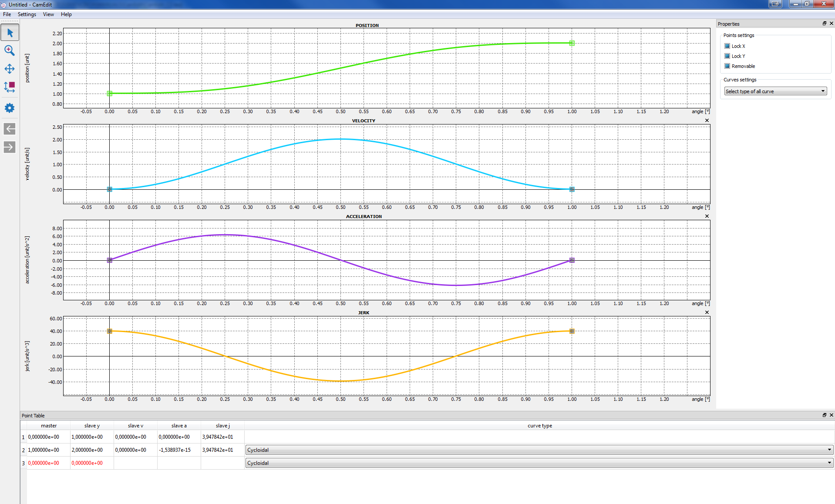Open the View menu
This screenshot has height=504, width=835.
click(48, 14)
